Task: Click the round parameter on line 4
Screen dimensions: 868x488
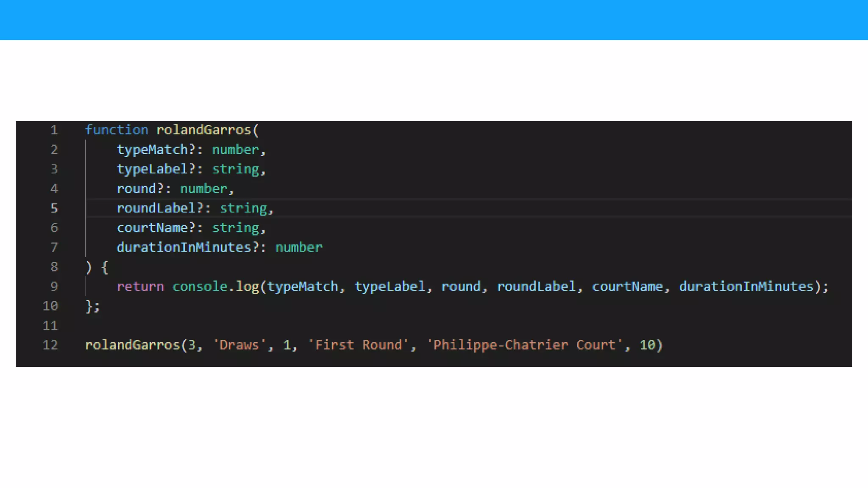Action: (x=136, y=189)
